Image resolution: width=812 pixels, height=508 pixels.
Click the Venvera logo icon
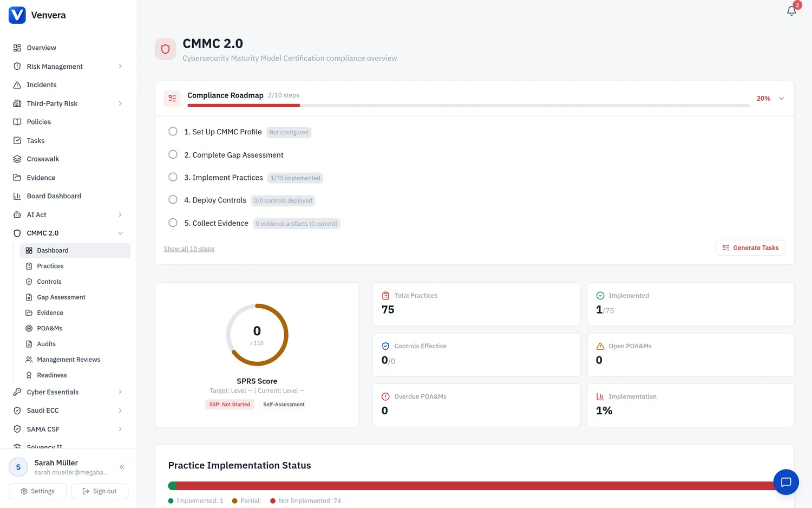(x=17, y=15)
